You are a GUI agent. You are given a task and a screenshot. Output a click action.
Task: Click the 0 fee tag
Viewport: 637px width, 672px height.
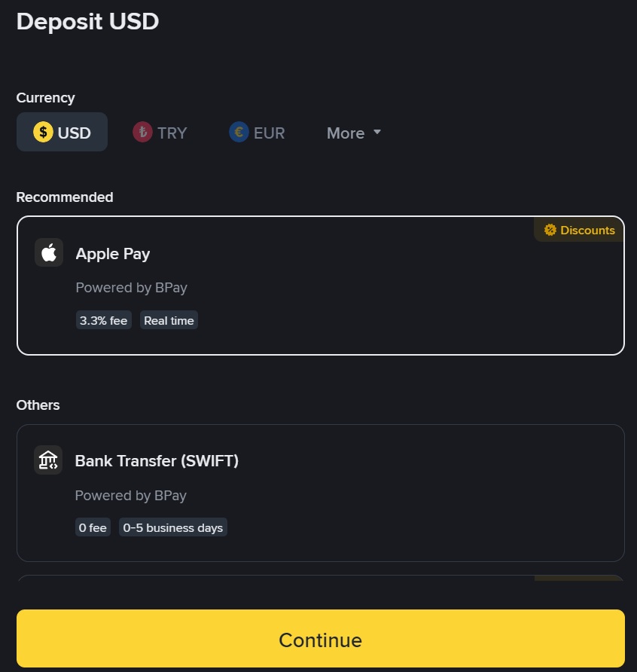[93, 528]
